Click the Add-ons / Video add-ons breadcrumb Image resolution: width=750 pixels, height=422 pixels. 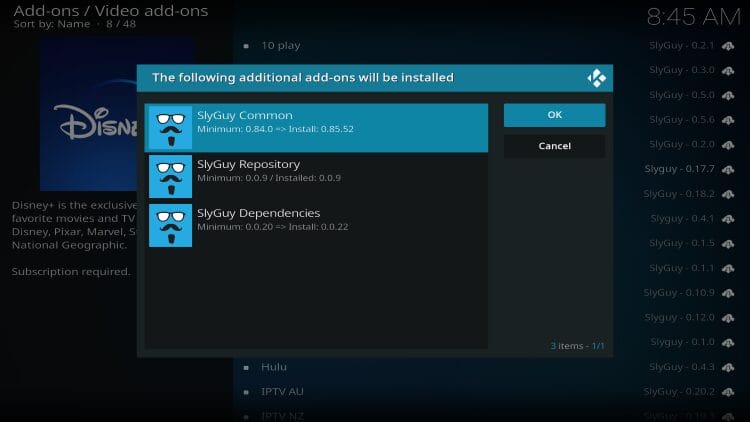point(110,11)
